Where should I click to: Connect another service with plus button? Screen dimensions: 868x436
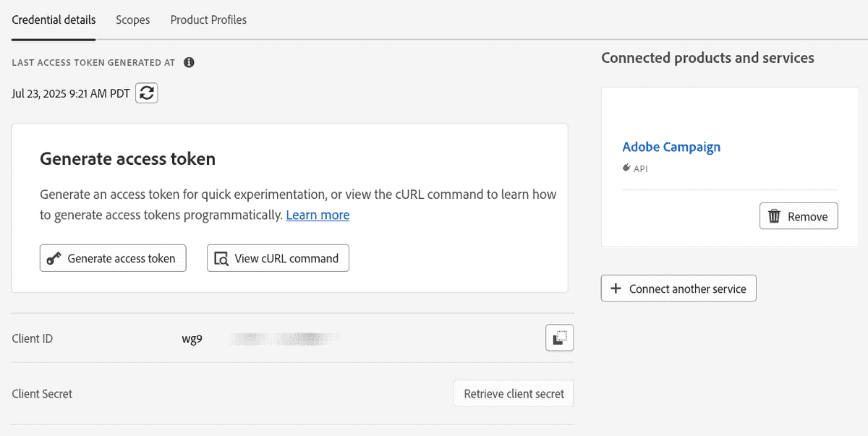point(678,288)
